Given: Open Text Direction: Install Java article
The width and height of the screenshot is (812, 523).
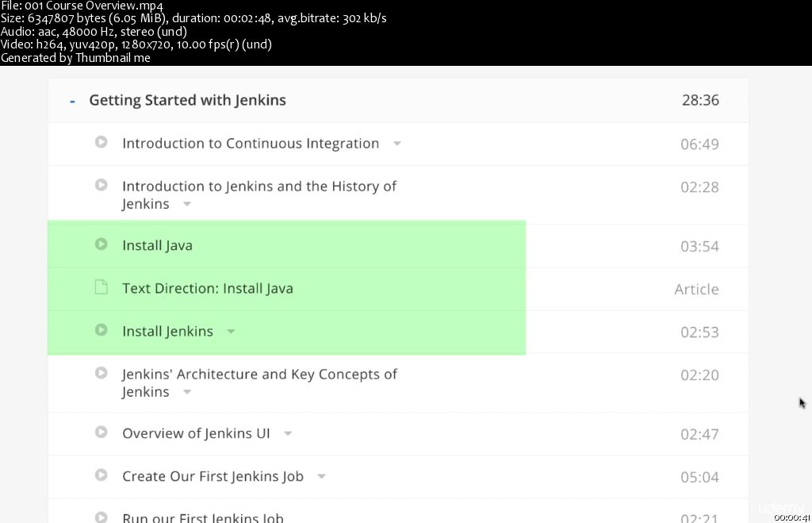Looking at the screenshot, I should 208,289.
